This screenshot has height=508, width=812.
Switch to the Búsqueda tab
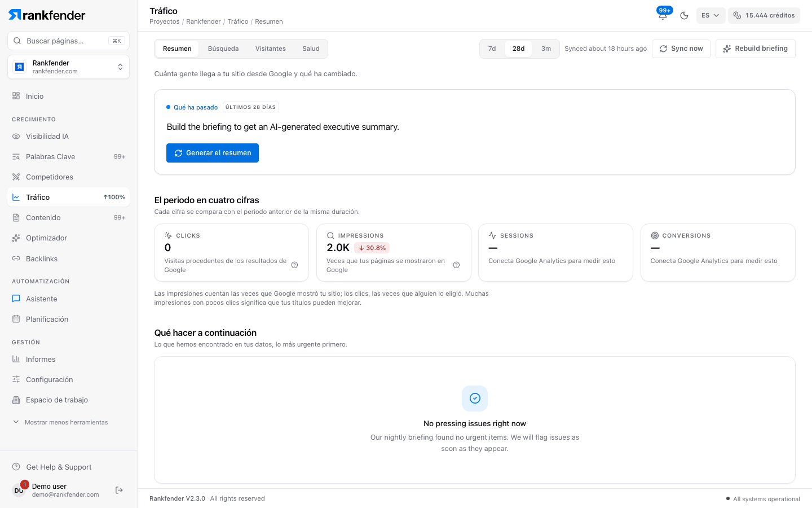coord(223,49)
